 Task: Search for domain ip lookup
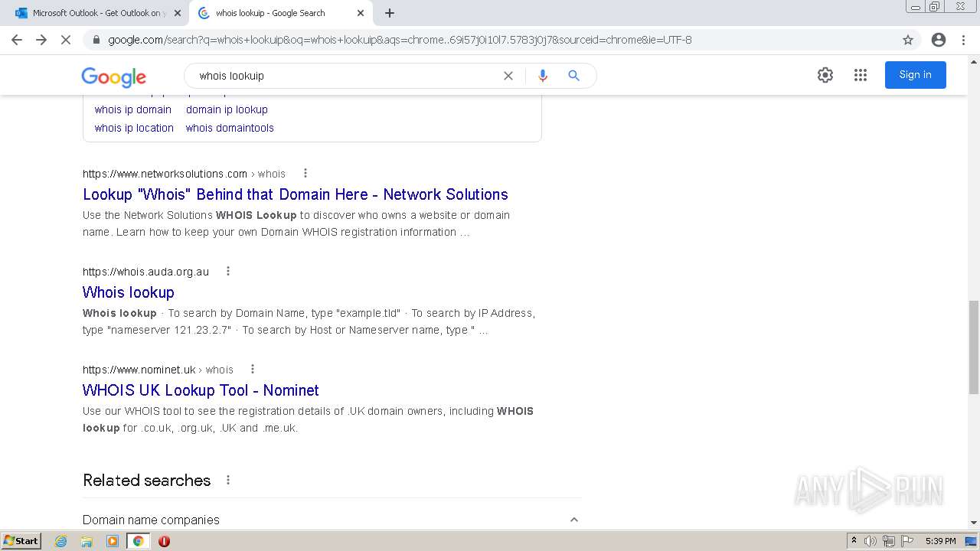[227, 109]
